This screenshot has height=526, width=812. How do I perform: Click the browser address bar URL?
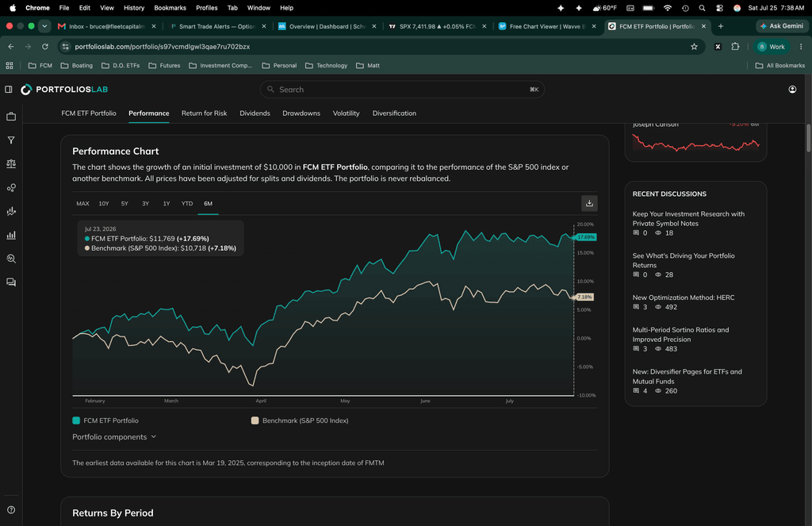pos(162,47)
